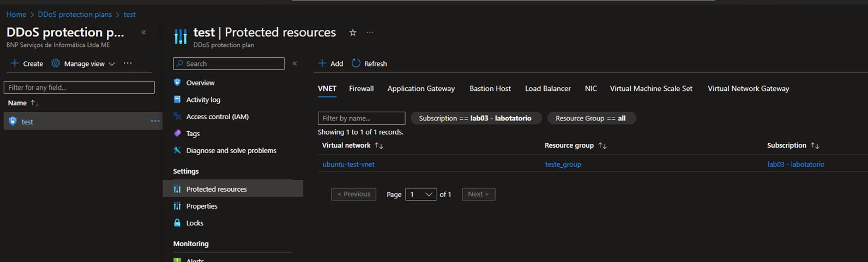Open the teste_group resource group link

pos(563,164)
